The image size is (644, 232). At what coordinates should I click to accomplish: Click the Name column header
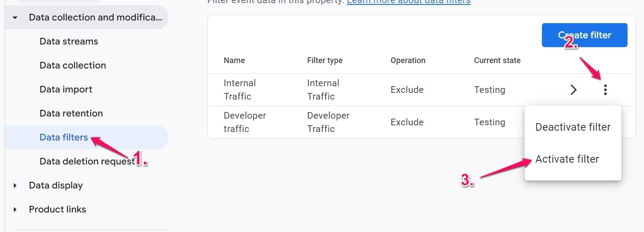[x=234, y=60]
